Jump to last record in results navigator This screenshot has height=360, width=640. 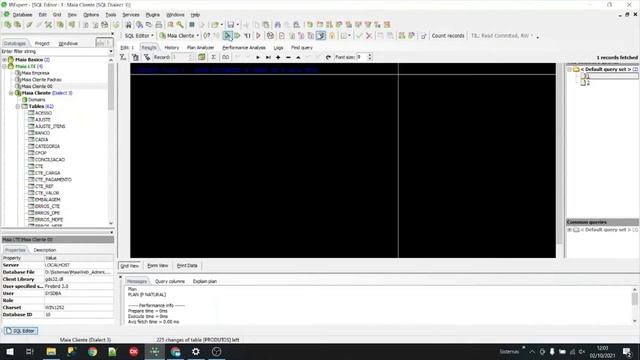coord(268,57)
